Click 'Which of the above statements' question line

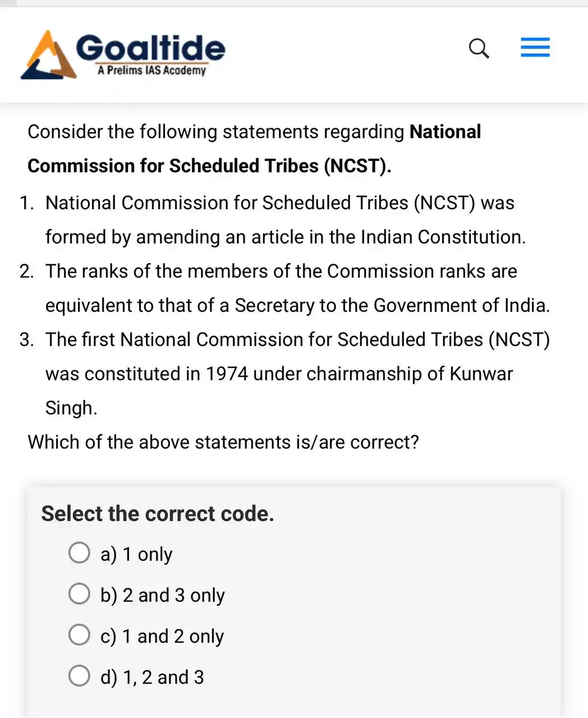[x=223, y=442]
